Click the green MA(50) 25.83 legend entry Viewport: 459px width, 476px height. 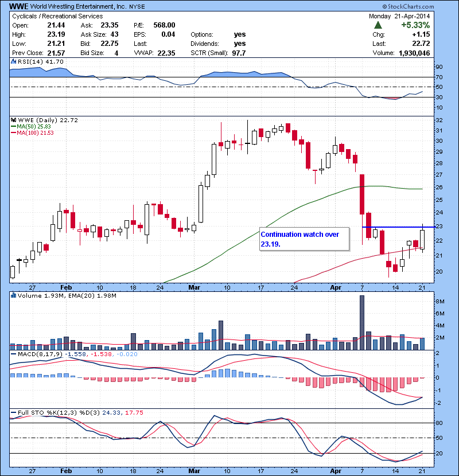pyautogui.click(x=30, y=127)
